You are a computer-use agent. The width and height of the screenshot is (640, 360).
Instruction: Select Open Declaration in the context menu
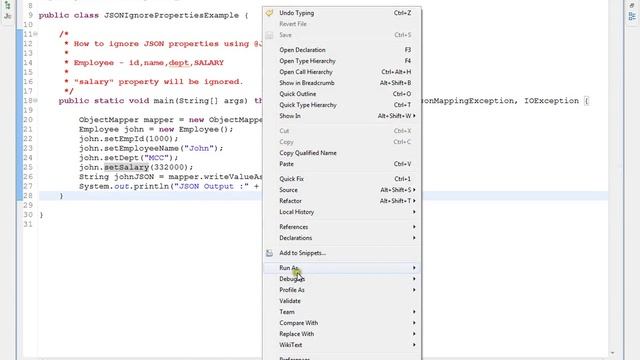pyautogui.click(x=342, y=50)
